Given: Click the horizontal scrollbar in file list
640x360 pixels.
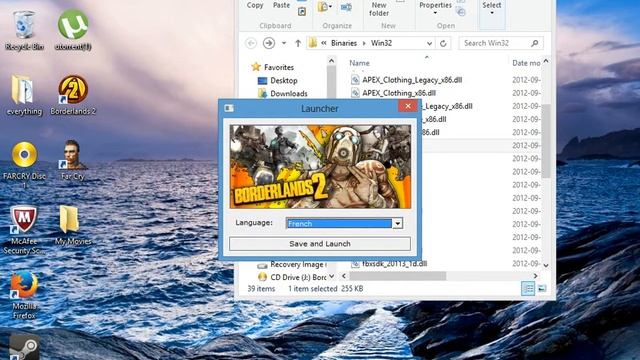Looking at the screenshot, I should click(398, 276).
